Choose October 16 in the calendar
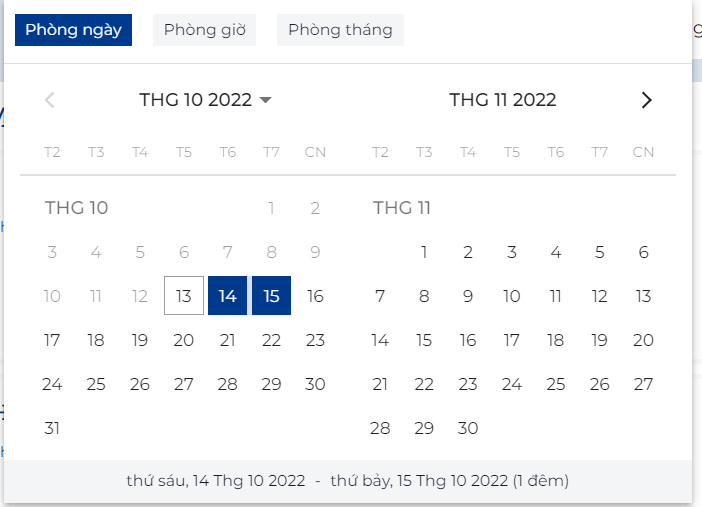 (x=315, y=296)
